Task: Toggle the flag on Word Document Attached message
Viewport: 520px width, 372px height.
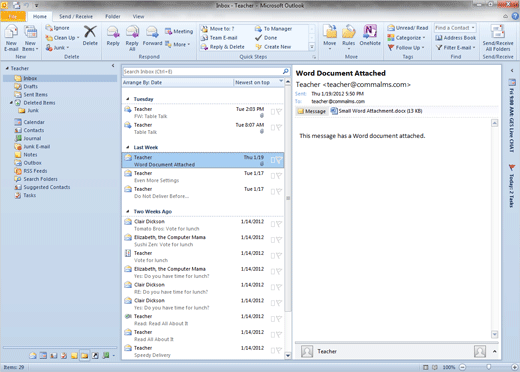Action: (279, 160)
